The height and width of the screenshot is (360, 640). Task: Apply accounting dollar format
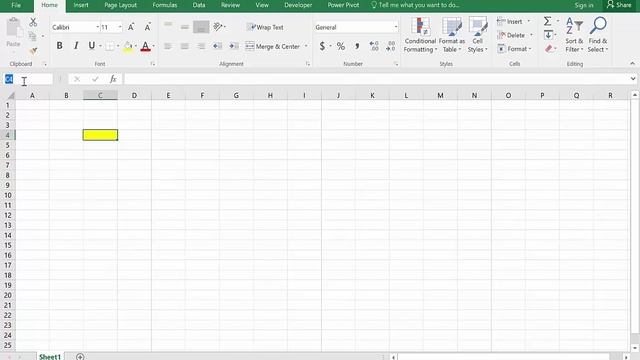click(x=322, y=46)
